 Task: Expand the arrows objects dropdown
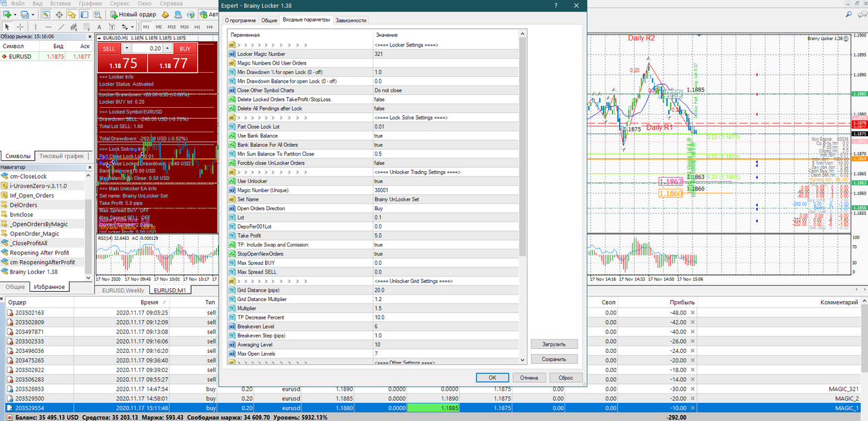click(132, 27)
